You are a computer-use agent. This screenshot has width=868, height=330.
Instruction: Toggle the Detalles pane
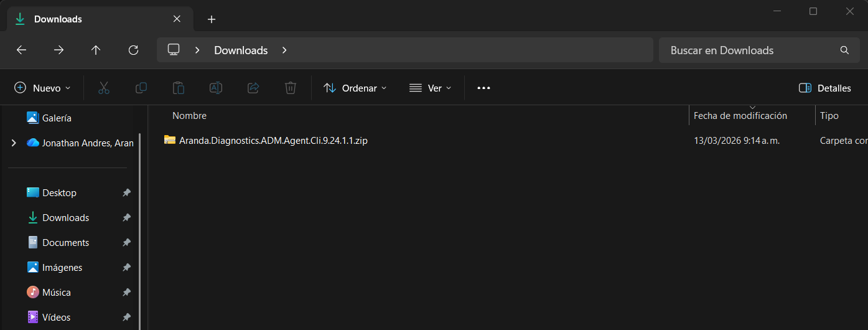(x=824, y=88)
